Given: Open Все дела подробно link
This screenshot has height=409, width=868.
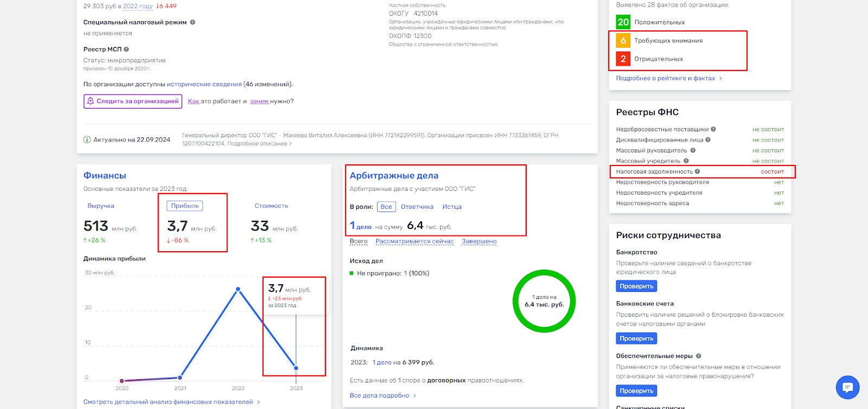Looking at the screenshot, I should tap(383, 396).
